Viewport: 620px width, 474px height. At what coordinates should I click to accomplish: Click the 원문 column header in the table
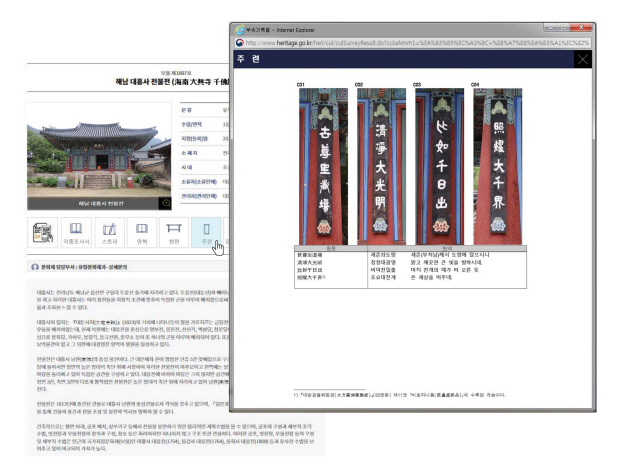point(331,248)
